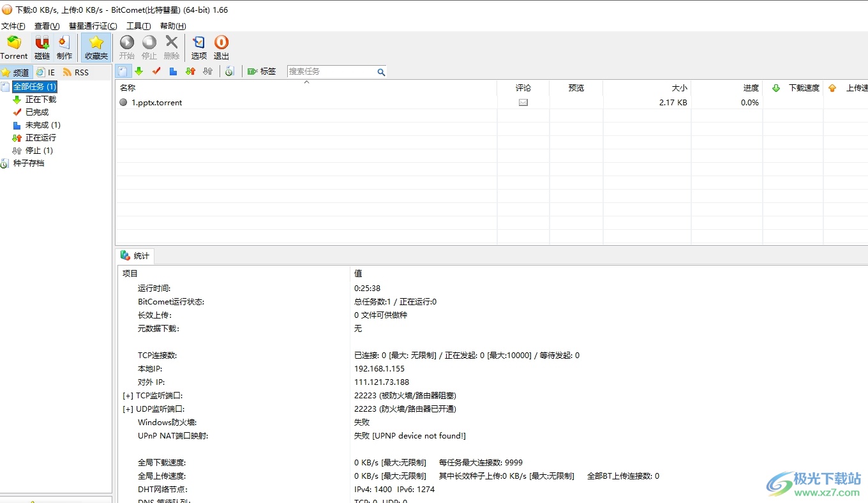868x503 pixels.
Task: Click the 2.17 KB size cell
Action: 673,102
